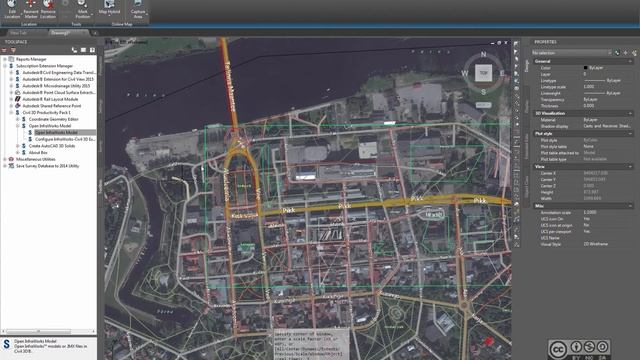
Task: Expand the Miscellaneous Utilities node
Action: point(5,159)
